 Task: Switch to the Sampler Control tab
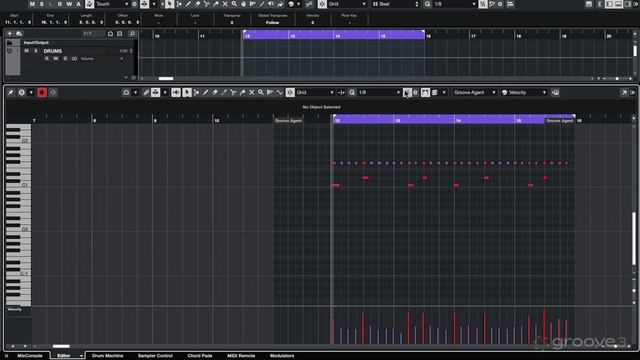pos(155,356)
